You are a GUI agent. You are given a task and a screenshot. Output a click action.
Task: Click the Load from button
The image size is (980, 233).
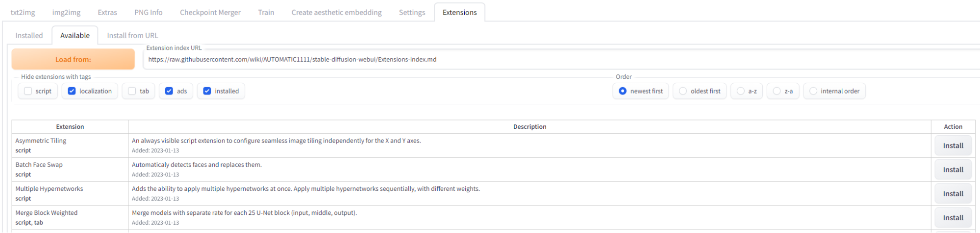73,59
